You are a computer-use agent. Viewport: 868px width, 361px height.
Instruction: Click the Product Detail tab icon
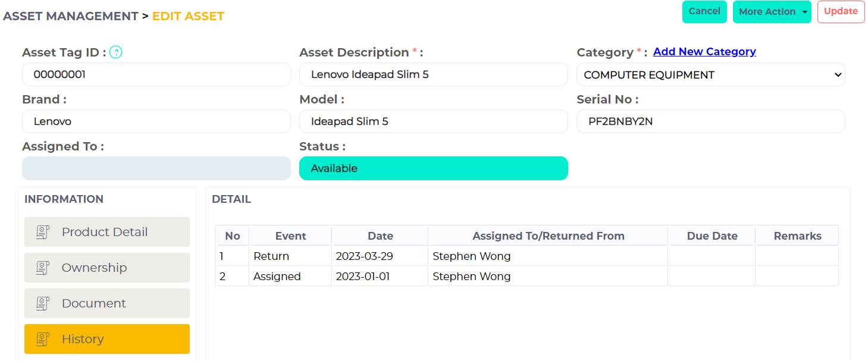tap(42, 232)
